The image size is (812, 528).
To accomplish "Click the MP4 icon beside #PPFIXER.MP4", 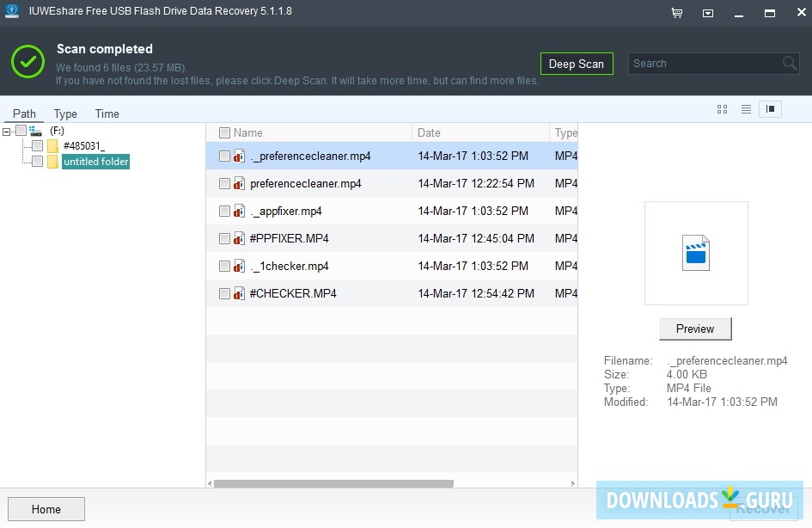I will pos(238,238).
